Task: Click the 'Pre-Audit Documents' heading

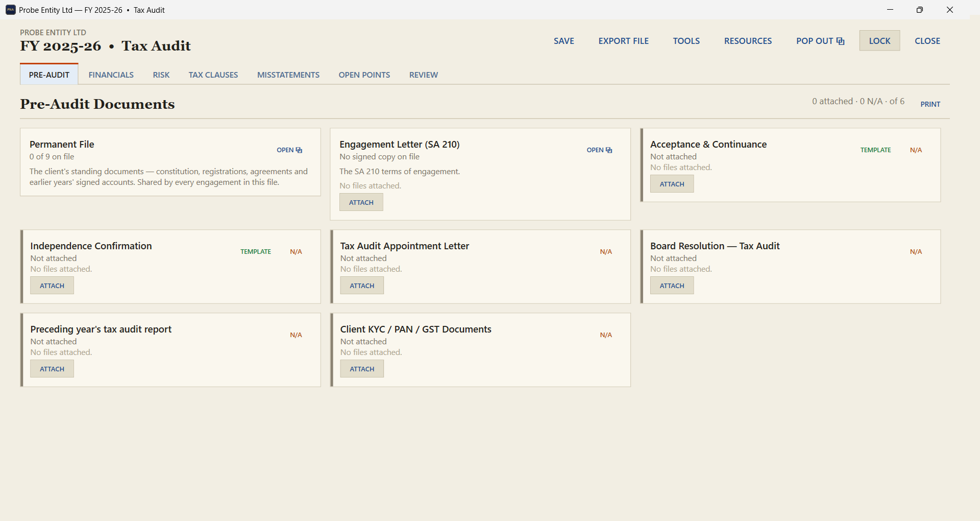Action: [97, 104]
